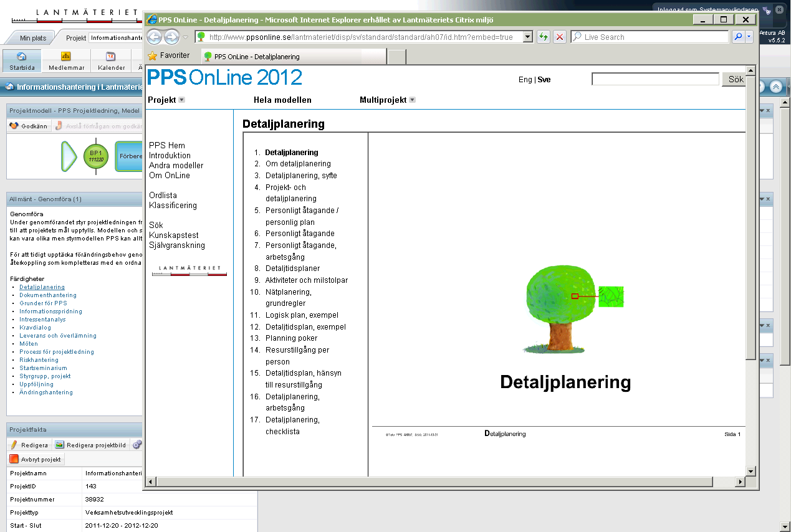Click the round scroll-up button in Antura header
The height and width of the screenshot is (532, 791).
tap(776, 87)
